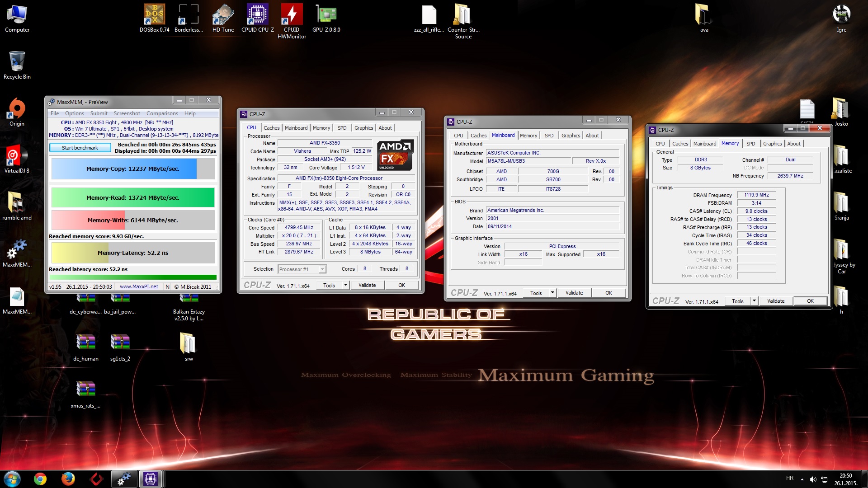Open the www.MaxxPI.net link

coord(139,286)
